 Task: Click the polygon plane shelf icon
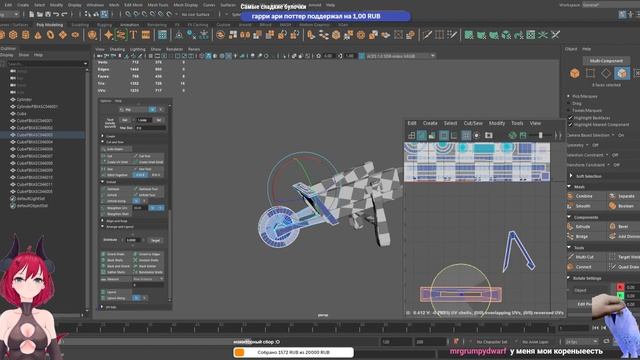coord(63,35)
